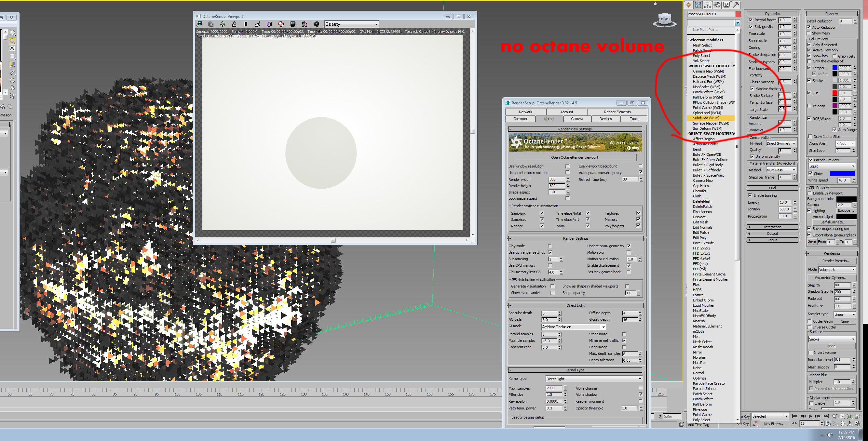Open the Create panel (sun icon)

688,5
